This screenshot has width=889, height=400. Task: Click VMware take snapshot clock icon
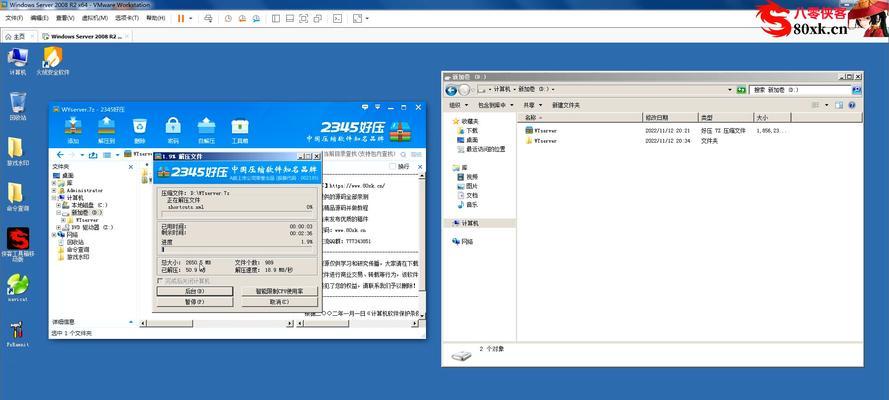click(228, 18)
